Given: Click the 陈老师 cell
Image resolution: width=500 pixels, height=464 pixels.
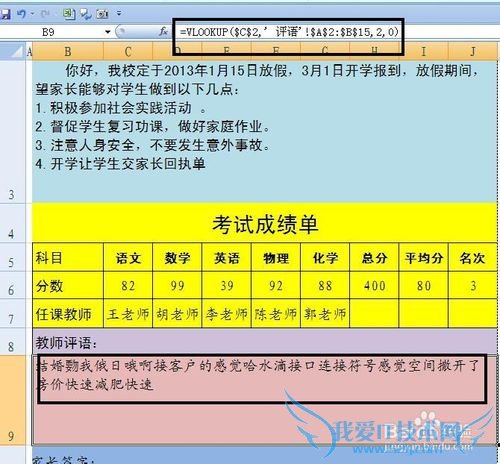Looking at the screenshot, I should coord(276,314).
